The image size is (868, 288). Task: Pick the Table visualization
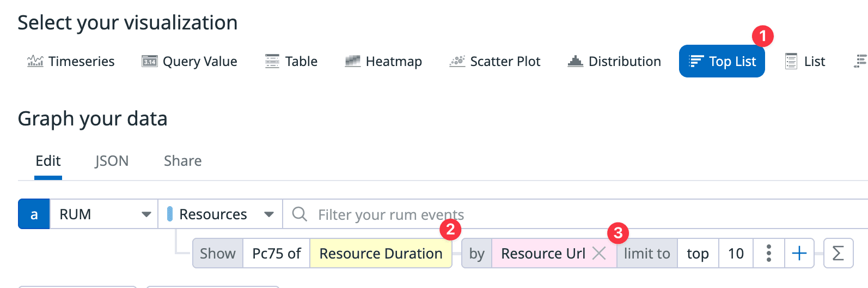[291, 61]
